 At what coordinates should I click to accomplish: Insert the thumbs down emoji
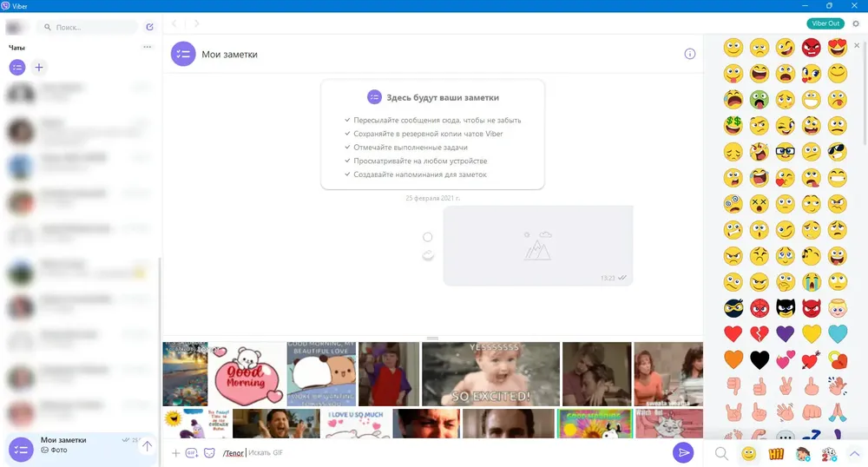733,385
